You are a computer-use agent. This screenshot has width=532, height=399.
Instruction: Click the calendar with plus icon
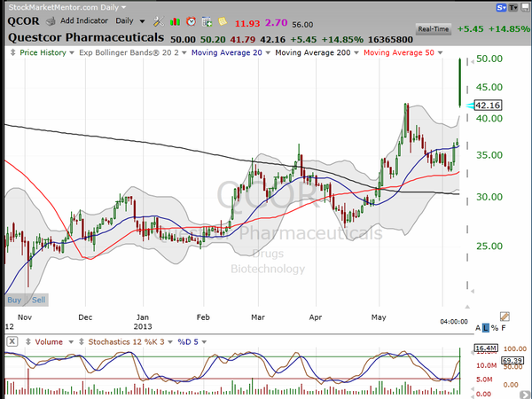pos(207,21)
